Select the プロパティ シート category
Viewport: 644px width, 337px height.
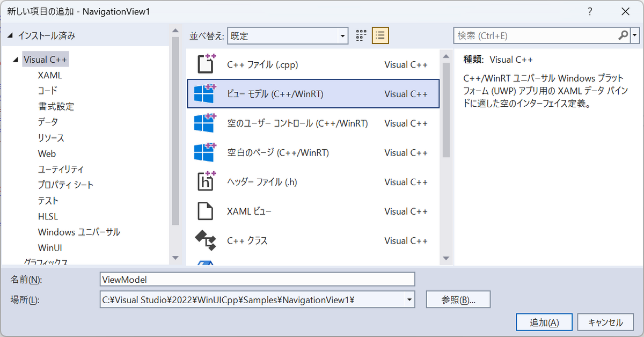coord(65,185)
